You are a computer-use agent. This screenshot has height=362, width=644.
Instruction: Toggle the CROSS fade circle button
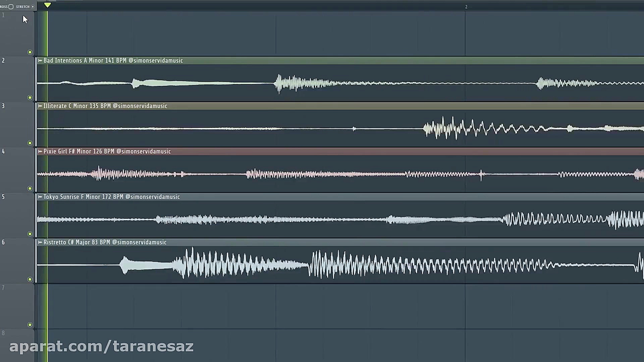11,7
